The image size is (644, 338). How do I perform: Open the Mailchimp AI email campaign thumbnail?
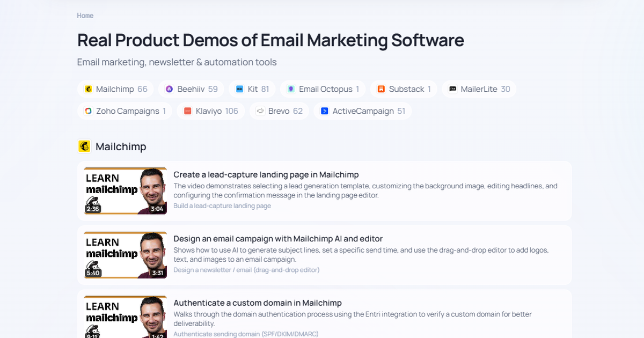(126, 255)
